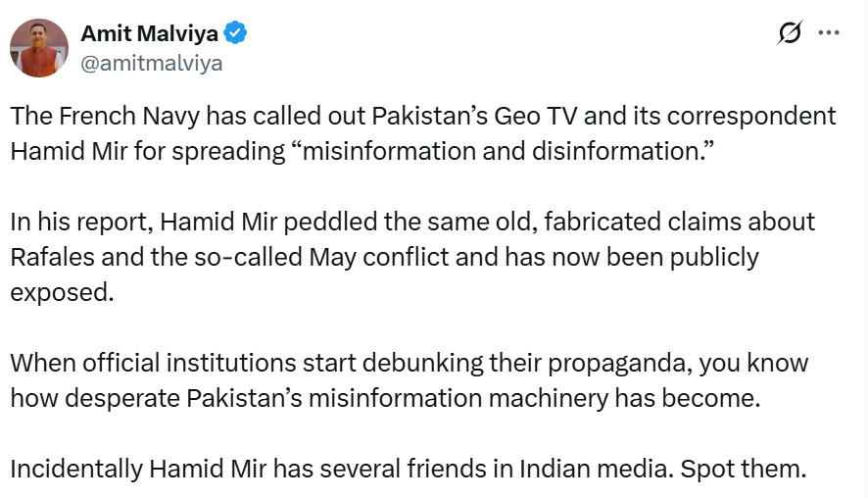The image size is (868, 498).
Task: Click the word 'exposed.' in the second paragraph
Action: (x=63, y=292)
